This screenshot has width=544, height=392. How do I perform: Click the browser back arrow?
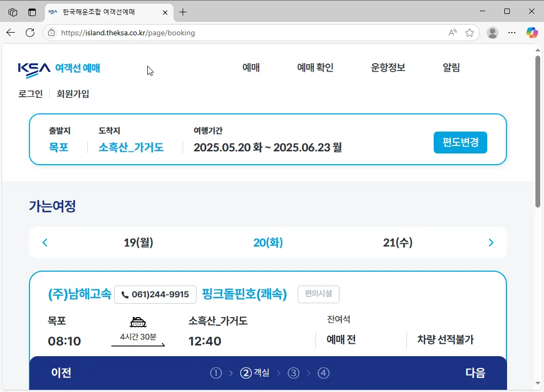[11, 33]
